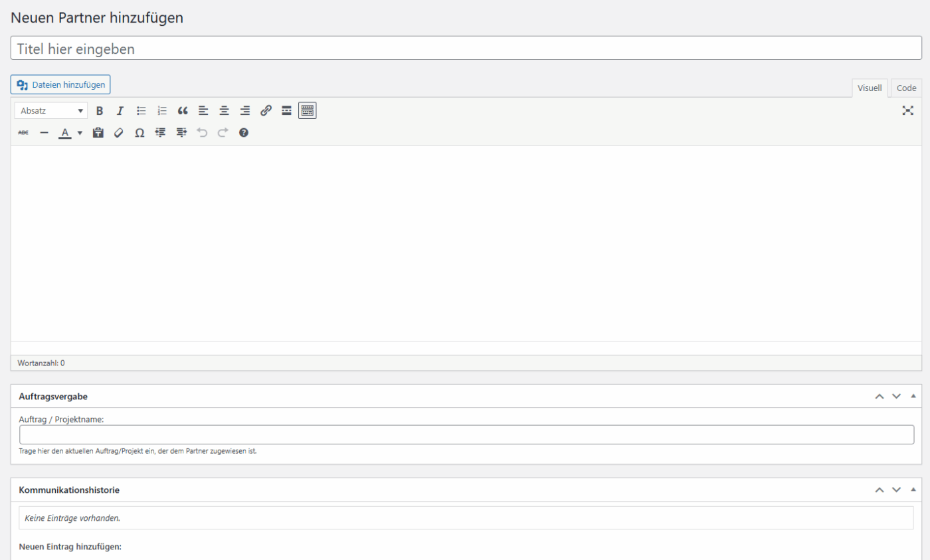This screenshot has width=930, height=560.
Task: Toggle the second toolbar row
Action: point(308,111)
